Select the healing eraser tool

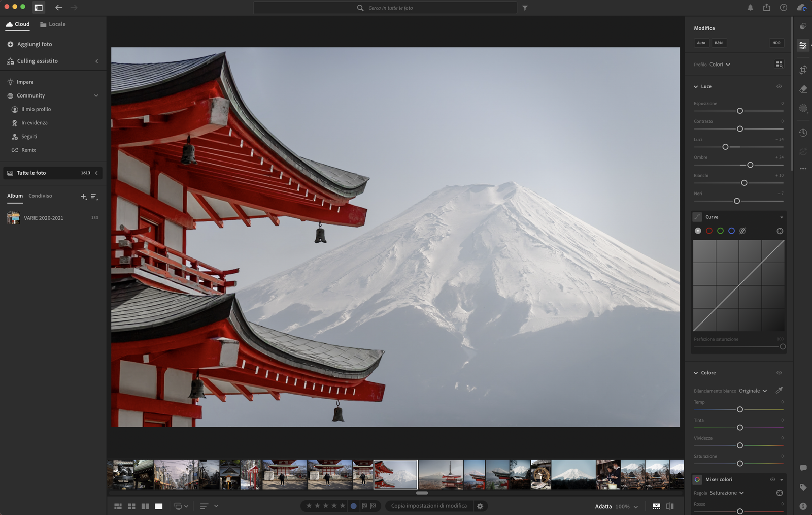click(x=803, y=89)
